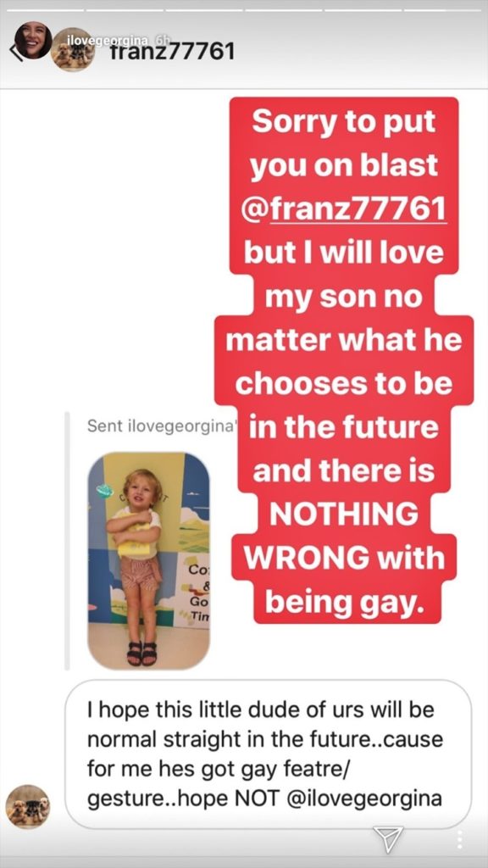Tap the 'Sorry to put you on blast' text

[x=344, y=144]
